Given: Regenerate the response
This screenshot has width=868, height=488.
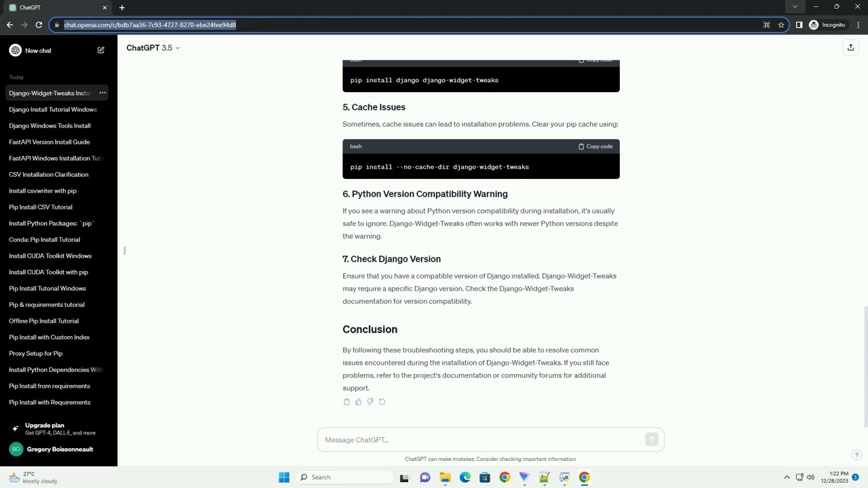Looking at the screenshot, I should pos(382,402).
